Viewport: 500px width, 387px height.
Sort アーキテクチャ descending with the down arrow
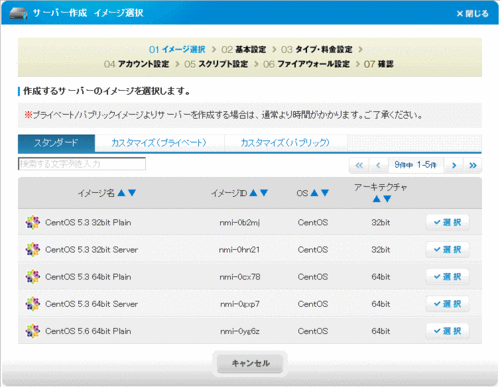coord(387,199)
